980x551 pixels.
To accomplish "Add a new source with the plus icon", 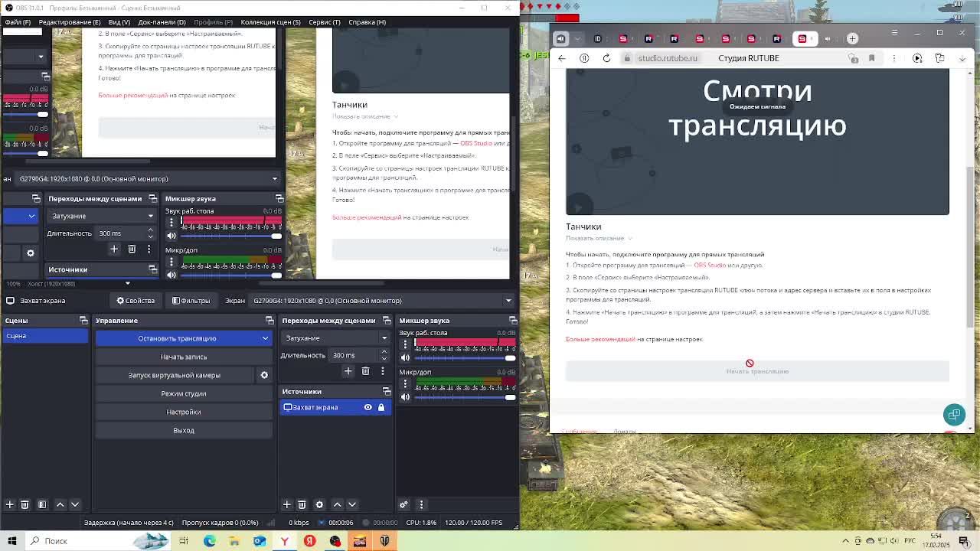I will [286, 504].
